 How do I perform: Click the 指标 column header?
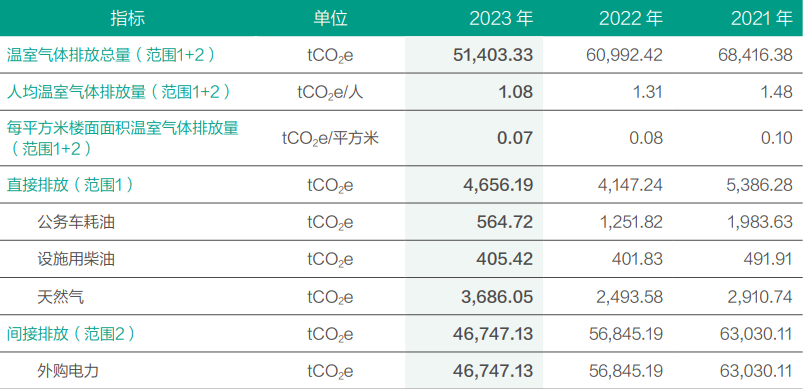[128, 18]
